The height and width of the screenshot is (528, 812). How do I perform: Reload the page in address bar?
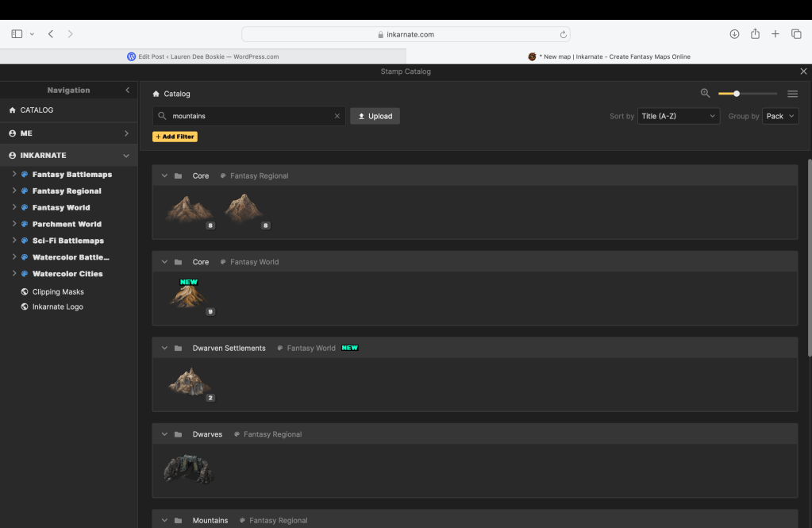pyautogui.click(x=563, y=35)
